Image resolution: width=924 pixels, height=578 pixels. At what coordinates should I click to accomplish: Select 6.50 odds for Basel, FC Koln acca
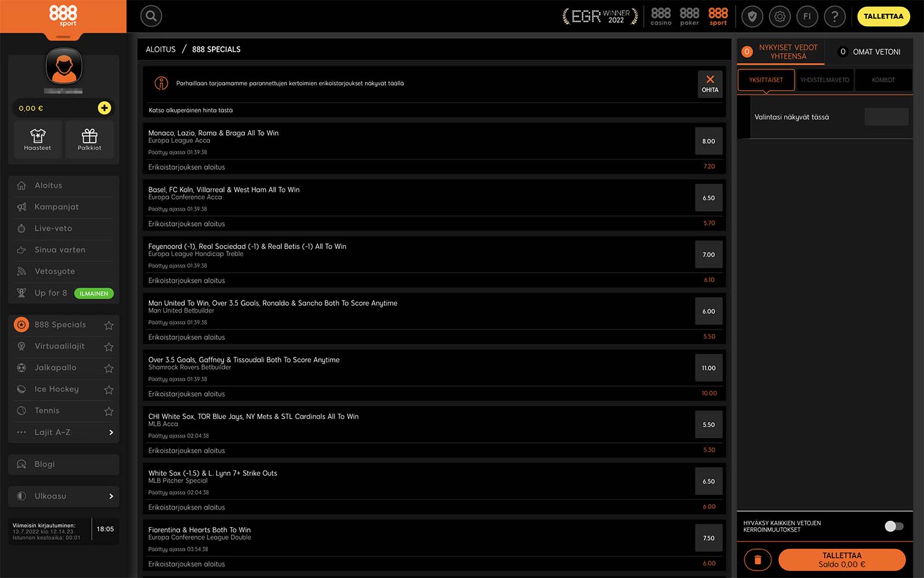[x=709, y=198]
